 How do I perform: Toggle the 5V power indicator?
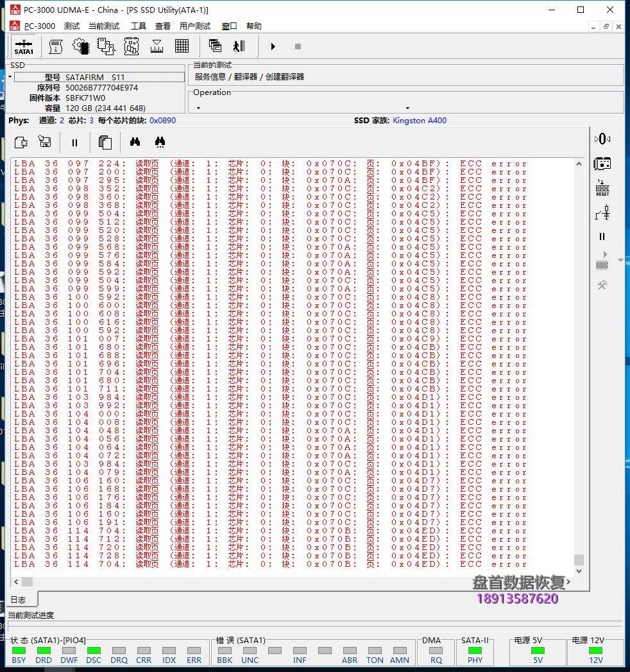pyautogui.click(x=538, y=650)
